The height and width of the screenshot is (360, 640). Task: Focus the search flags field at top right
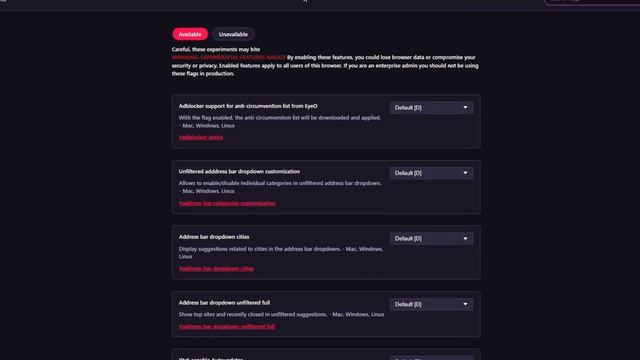pos(592,2)
